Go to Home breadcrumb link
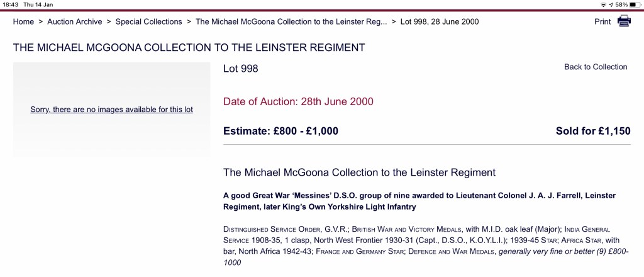Viewport: 644px width, 277px height. point(23,21)
